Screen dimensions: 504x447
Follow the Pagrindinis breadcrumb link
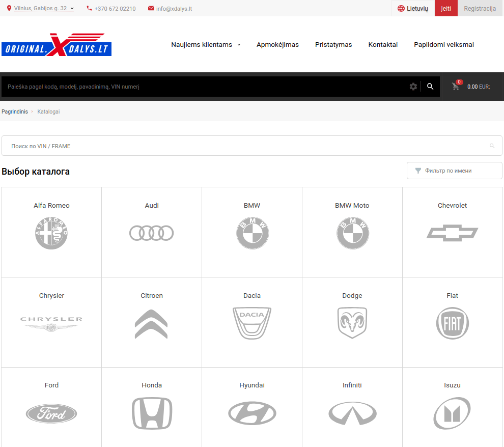pyautogui.click(x=15, y=111)
